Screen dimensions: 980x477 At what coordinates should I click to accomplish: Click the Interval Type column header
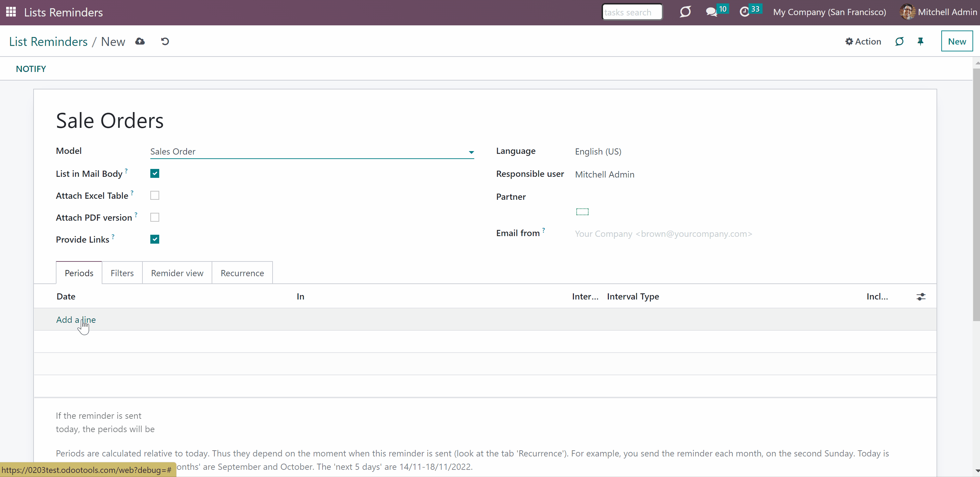(x=633, y=296)
